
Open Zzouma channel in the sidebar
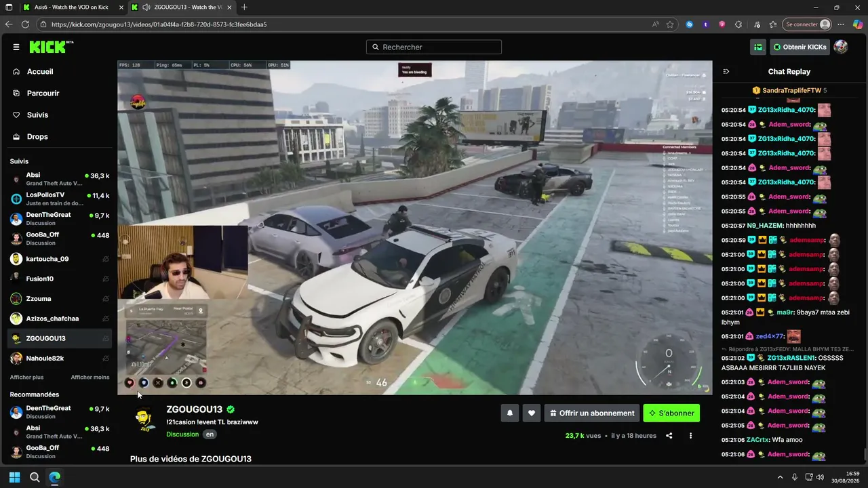[61, 298]
